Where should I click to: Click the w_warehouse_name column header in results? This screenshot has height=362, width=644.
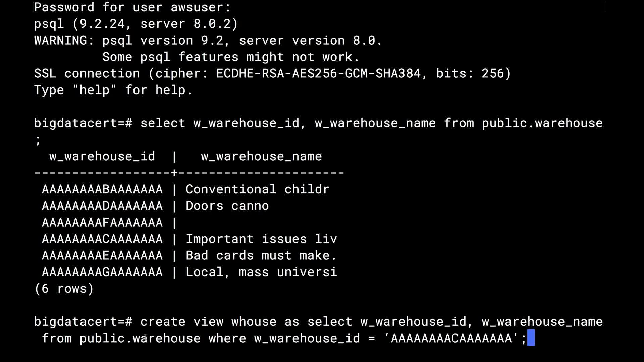pos(261,156)
